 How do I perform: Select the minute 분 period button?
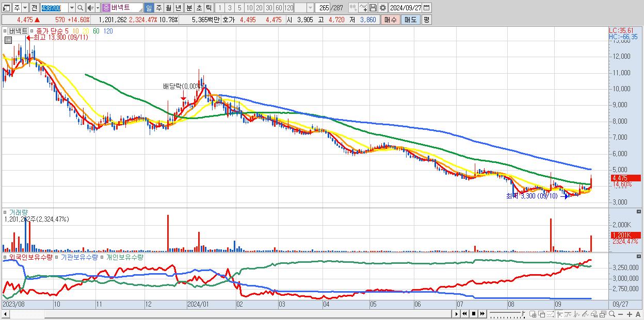[x=189, y=8]
